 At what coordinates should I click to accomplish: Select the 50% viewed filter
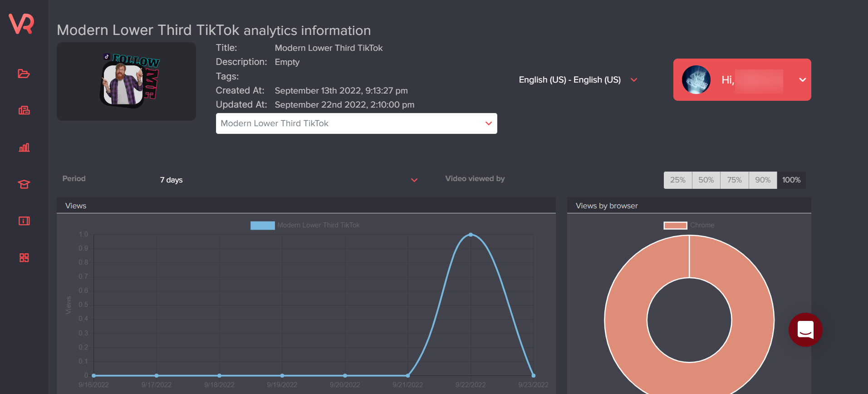click(x=706, y=180)
